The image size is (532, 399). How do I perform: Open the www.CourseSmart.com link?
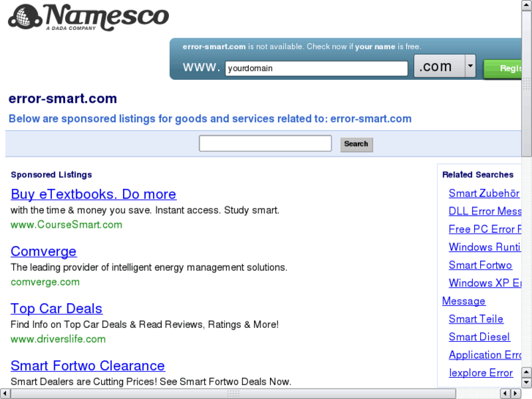pos(66,225)
